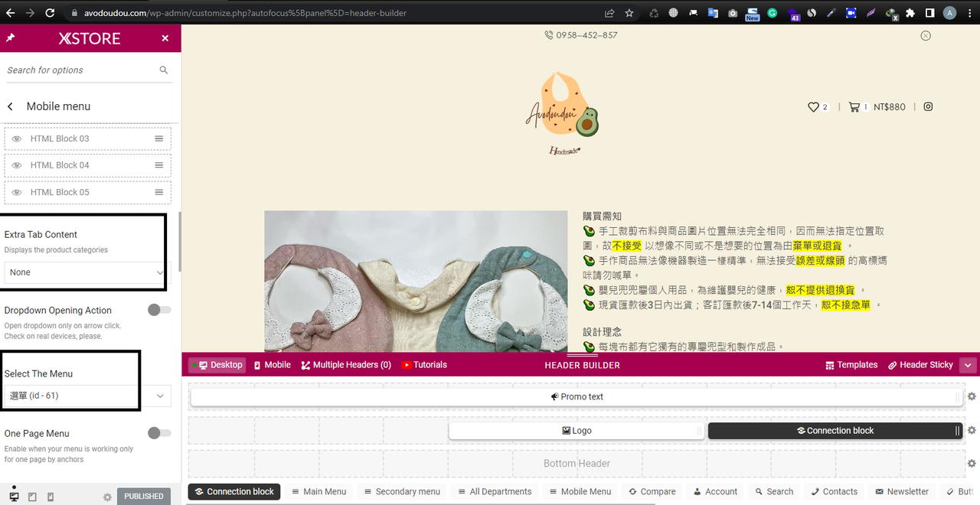The height and width of the screenshot is (505, 980).
Task: Toggle visibility of HTML Block 05
Action: [x=17, y=192]
